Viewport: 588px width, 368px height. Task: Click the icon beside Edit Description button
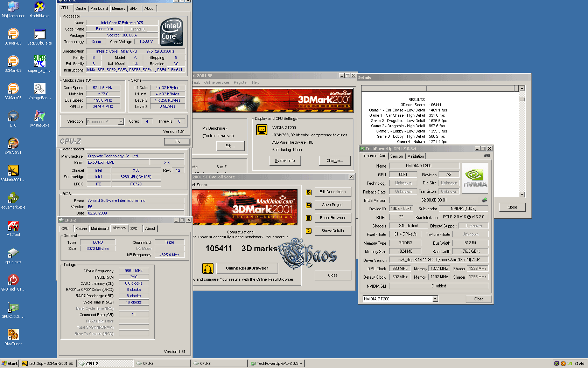(309, 192)
